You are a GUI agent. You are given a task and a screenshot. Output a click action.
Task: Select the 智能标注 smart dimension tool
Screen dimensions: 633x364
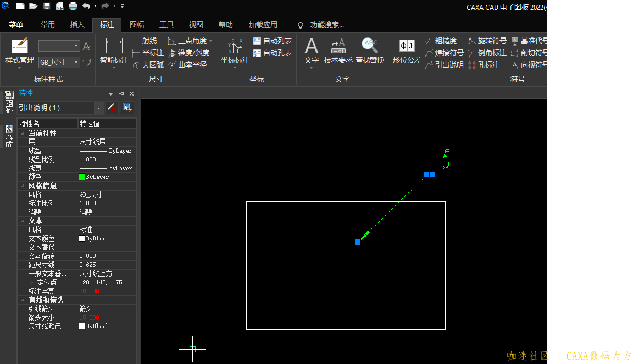(x=114, y=51)
